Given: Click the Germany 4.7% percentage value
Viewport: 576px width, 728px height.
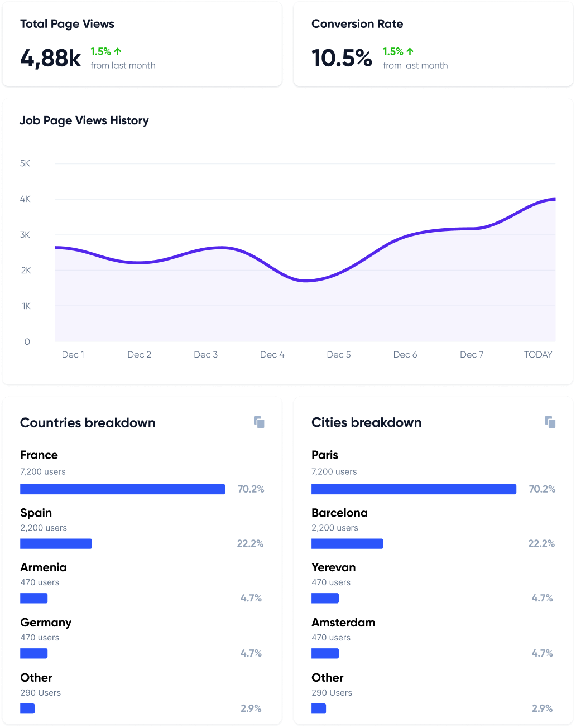Looking at the screenshot, I should pos(251,653).
